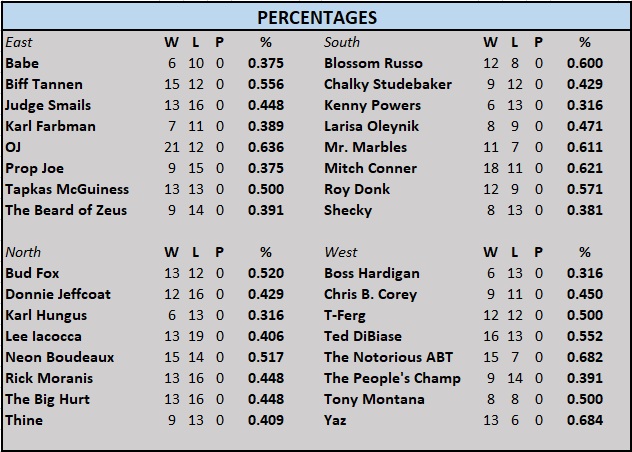This screenshot has height=452, width=632.
Task: Select the Chalky Studebaker team name
Action: (388, 84)
